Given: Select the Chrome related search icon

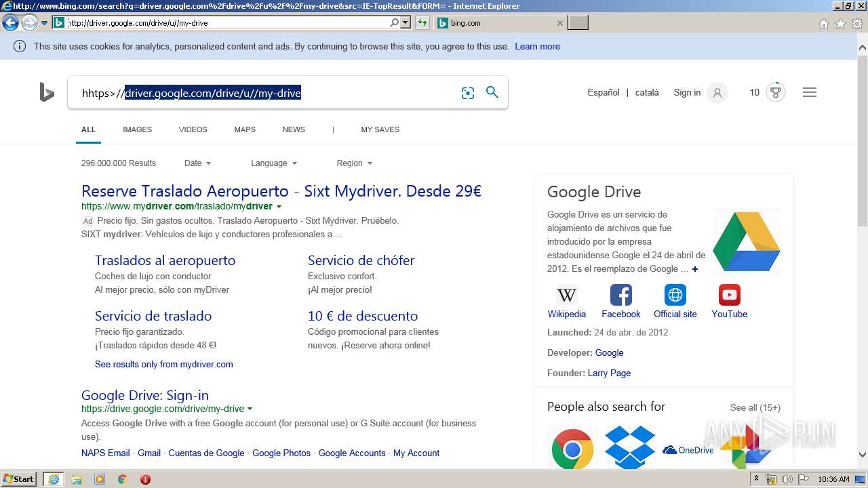Looking at the screenshot, I should click(x=572, y=449).
